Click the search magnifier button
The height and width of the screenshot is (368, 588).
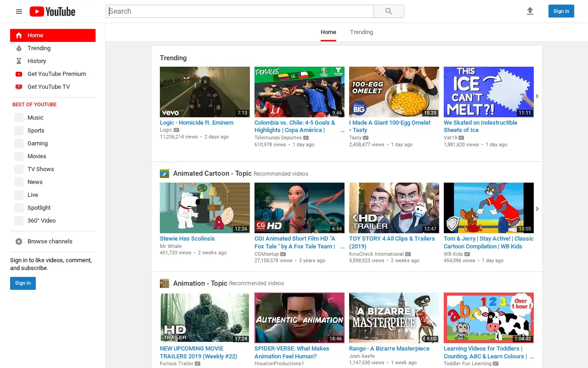[389, 11]
